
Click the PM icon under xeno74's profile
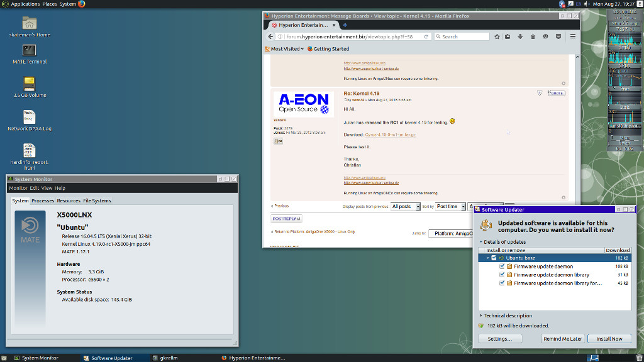[278, 141]
